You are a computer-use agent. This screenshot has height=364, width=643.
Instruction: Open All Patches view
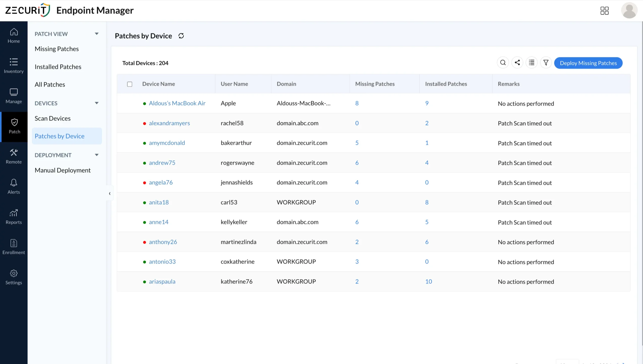coord(50,84)
